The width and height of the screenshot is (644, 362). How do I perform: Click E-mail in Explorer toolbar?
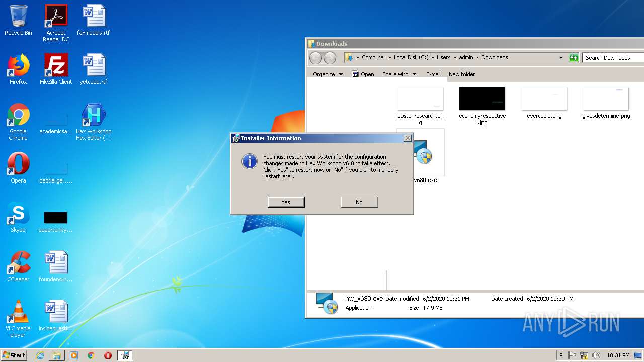click(x=433, y=74)
